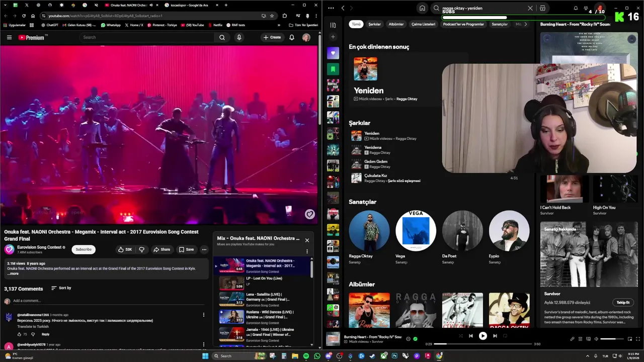This screenshot has height=362, width=644.
Task: Skip to next track in Spotify
Action: click(x=495, y=336)
